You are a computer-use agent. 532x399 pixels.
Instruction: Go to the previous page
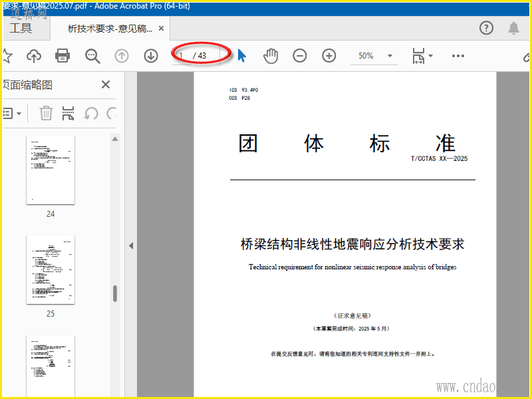click(122, 56)
